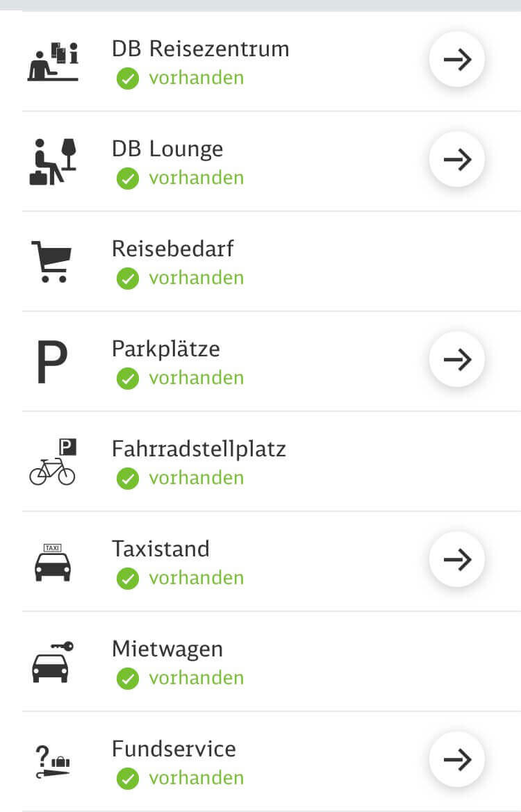Tap 'vorhanden' status under DB Lounge

coord(197,178)
